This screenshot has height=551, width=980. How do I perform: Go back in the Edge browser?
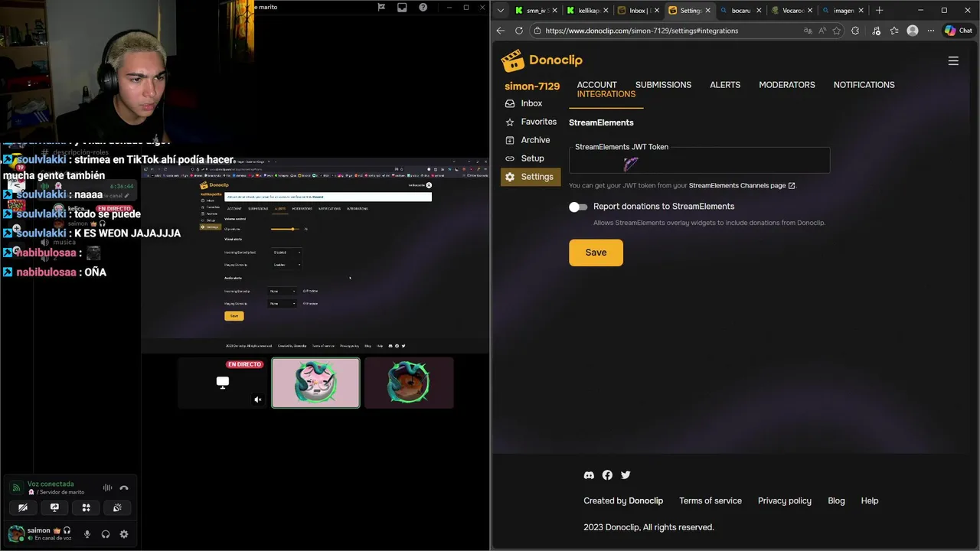point(500,31)
